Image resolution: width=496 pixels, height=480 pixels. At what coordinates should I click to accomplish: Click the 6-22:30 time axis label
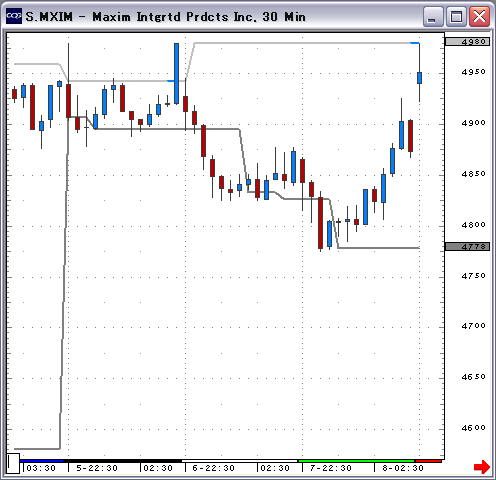[214, 468]
